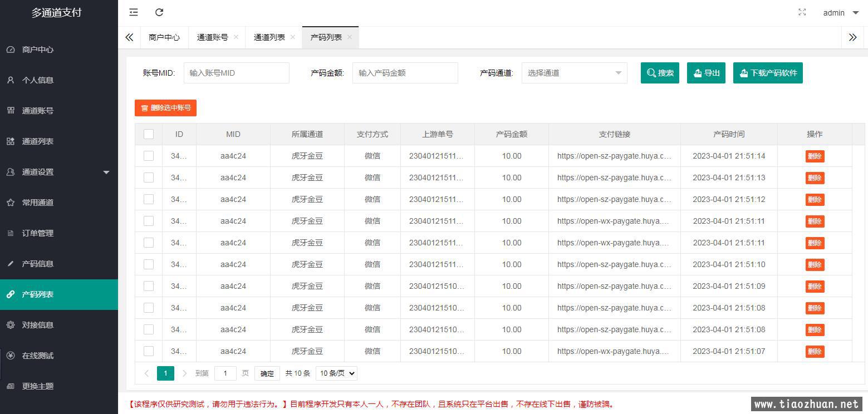This screenshot has height=414, width=868.
Task: Click the 下载产码软件 button
Action: click(768, 73)
